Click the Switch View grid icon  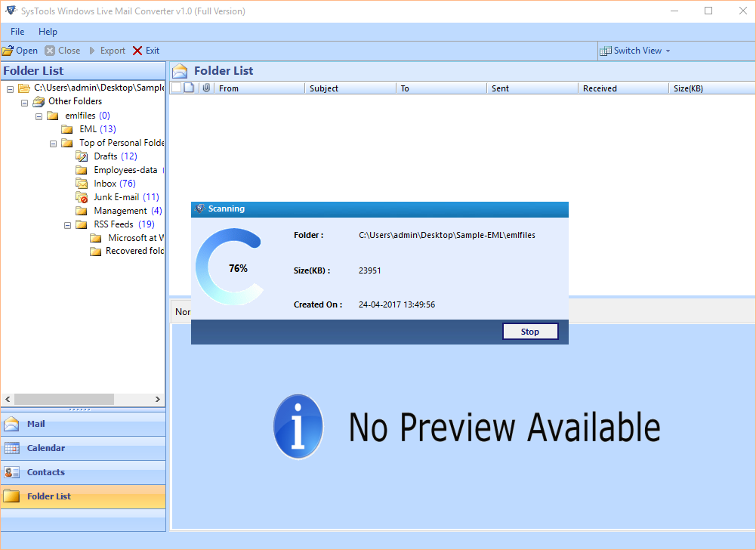[x=606, y=51]
